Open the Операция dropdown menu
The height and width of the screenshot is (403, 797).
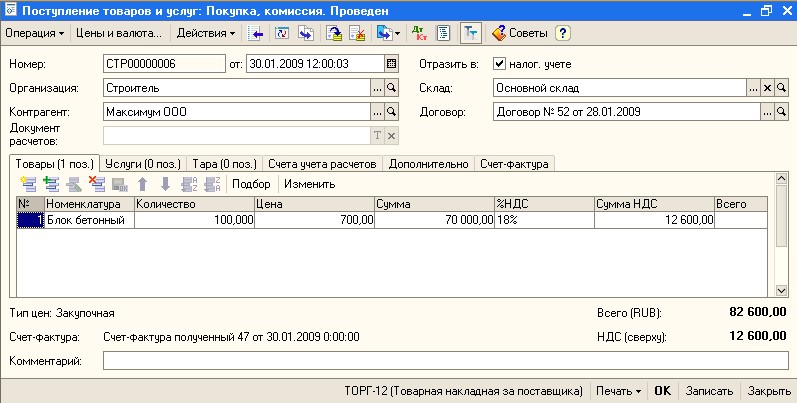pyautogui.click(x=35, y=34)
